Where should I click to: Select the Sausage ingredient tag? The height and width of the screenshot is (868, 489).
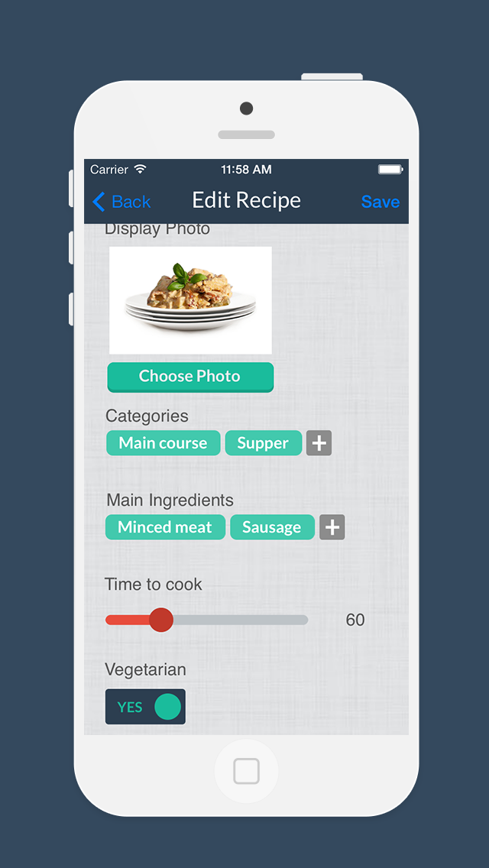click(273, 527)
